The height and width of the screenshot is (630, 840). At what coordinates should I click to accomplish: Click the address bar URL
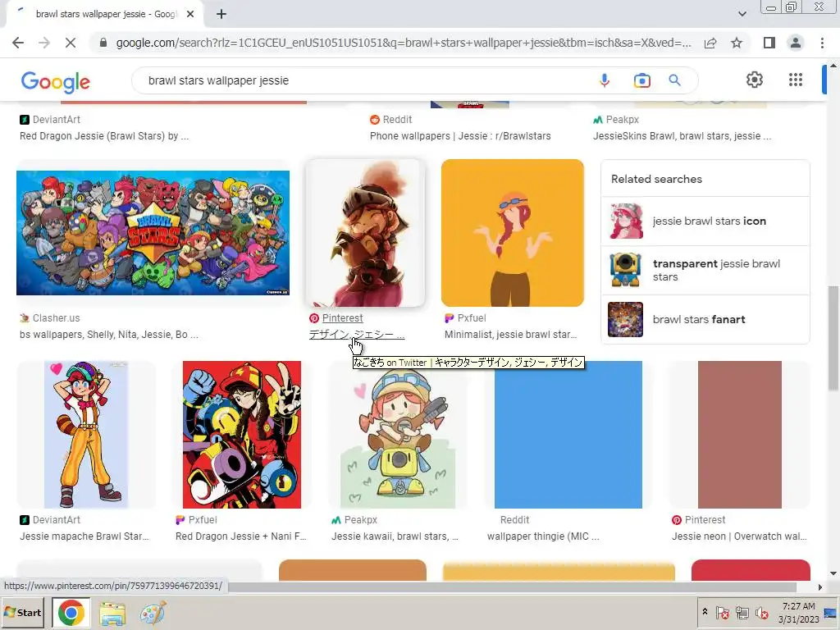(x=403, y=43)
